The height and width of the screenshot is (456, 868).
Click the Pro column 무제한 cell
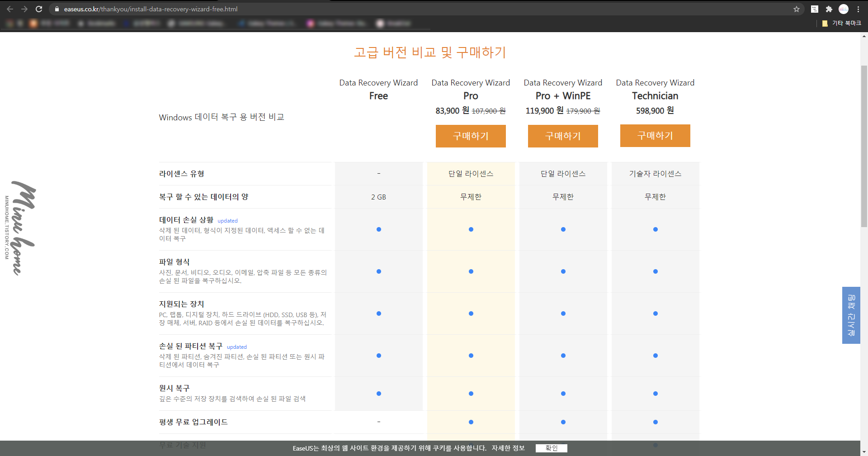point(471,197)
